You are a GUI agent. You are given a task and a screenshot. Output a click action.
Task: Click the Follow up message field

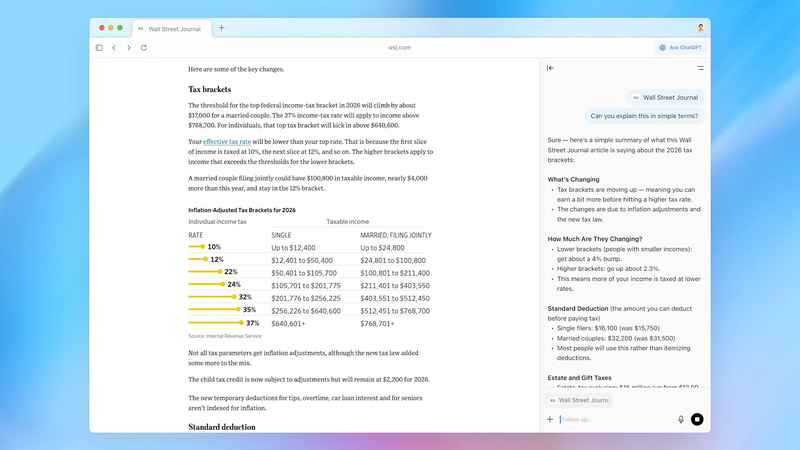[x=610, y=419]
